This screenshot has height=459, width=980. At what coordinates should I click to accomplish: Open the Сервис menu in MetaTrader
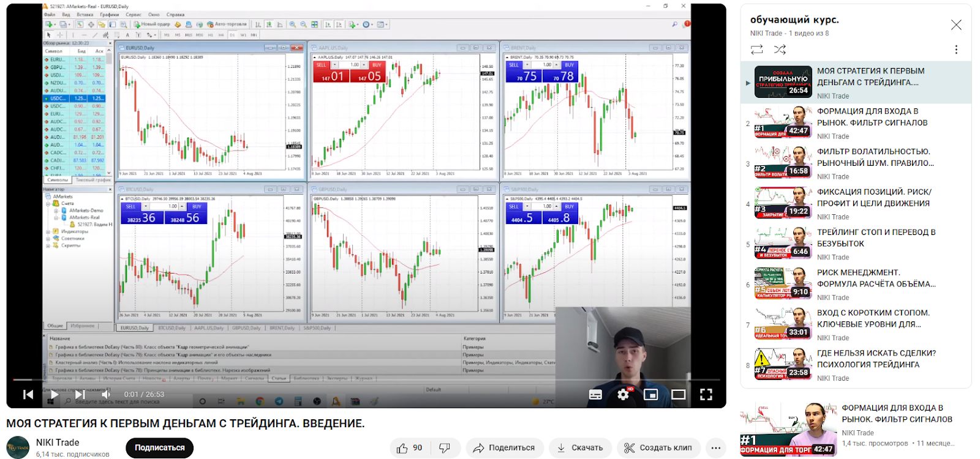click(134, 15)
